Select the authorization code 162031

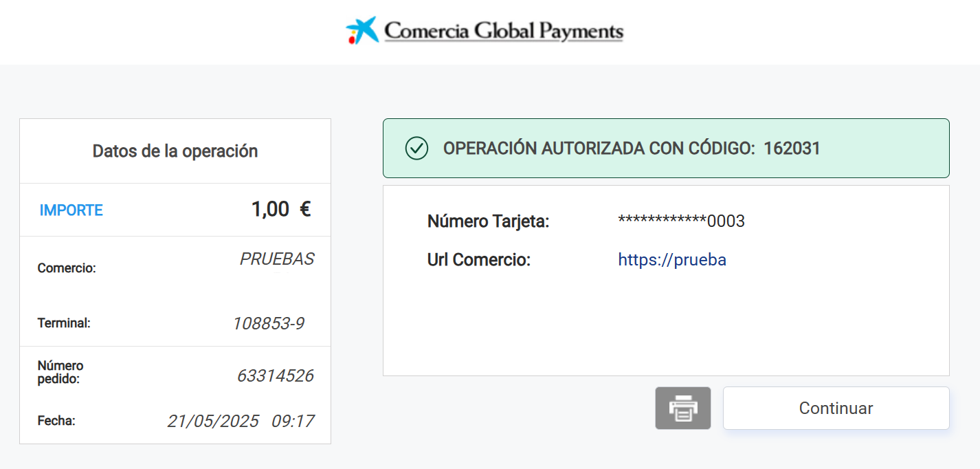coord(792,149)
